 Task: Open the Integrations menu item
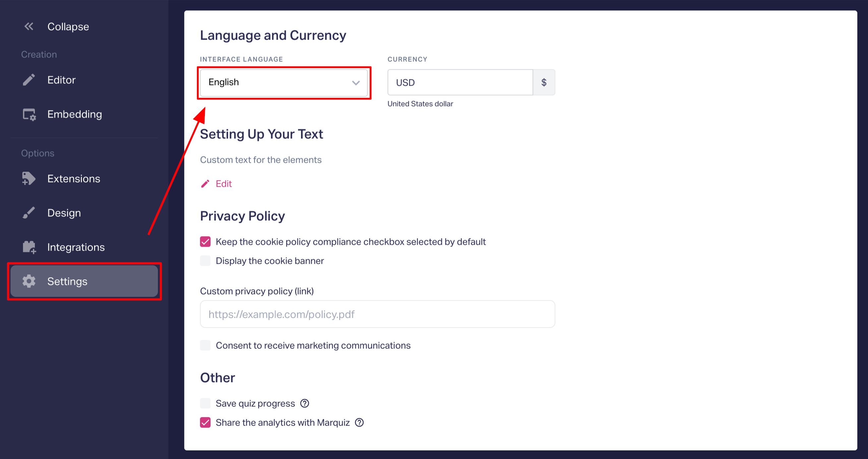pyautogui.click(x=76, y=247)
